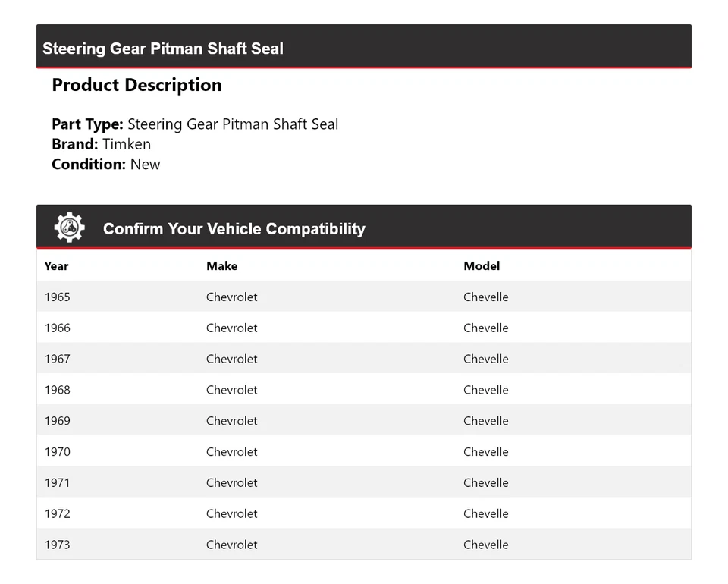Select the Product Description heading

point(136,85)
